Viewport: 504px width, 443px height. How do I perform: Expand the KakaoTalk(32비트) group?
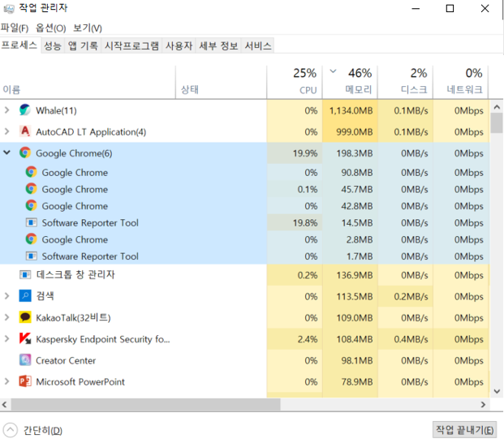point(6,317)
